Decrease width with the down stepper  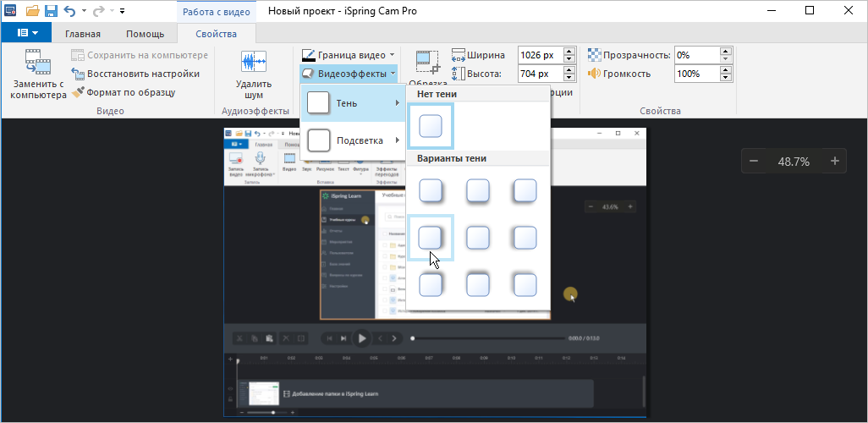tap(569, 58)
